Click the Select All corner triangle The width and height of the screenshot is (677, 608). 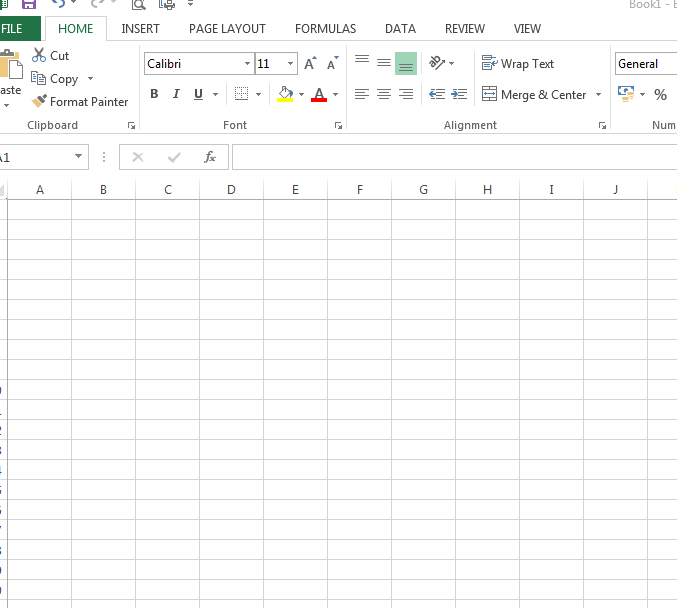[3, 190]
